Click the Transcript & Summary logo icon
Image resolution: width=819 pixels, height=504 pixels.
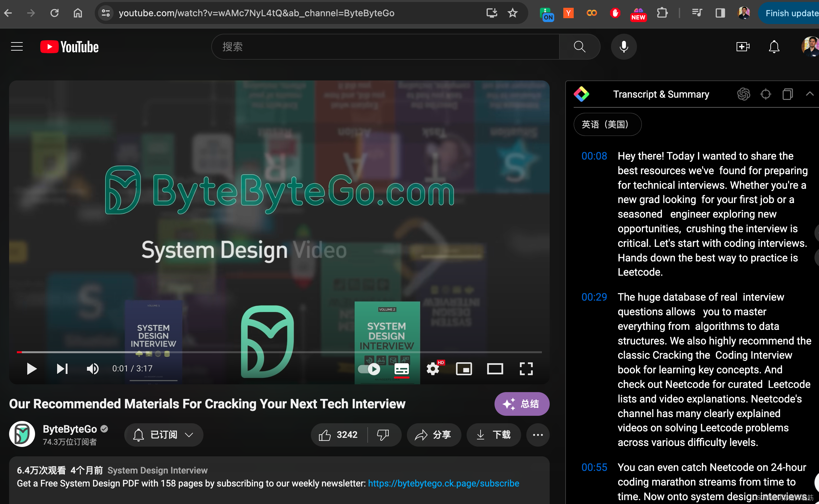pos(581,94)
